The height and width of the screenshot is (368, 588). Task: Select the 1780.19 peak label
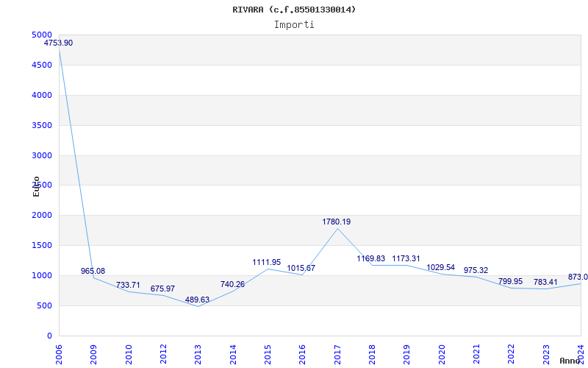pos(337,222)
